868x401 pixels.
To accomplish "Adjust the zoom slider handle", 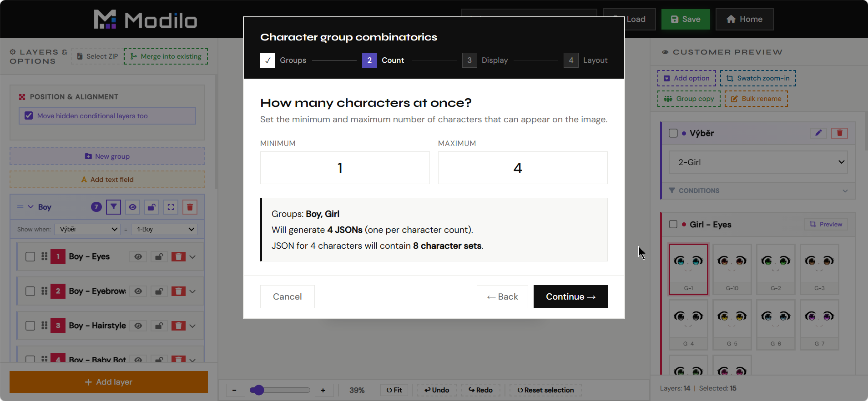I will coord(258,390).
